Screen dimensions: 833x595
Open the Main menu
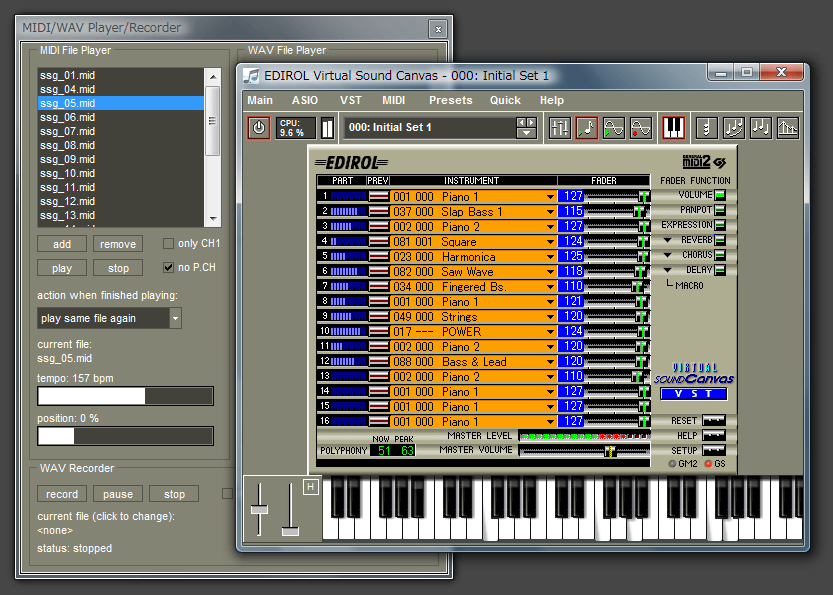click(260, 100)
